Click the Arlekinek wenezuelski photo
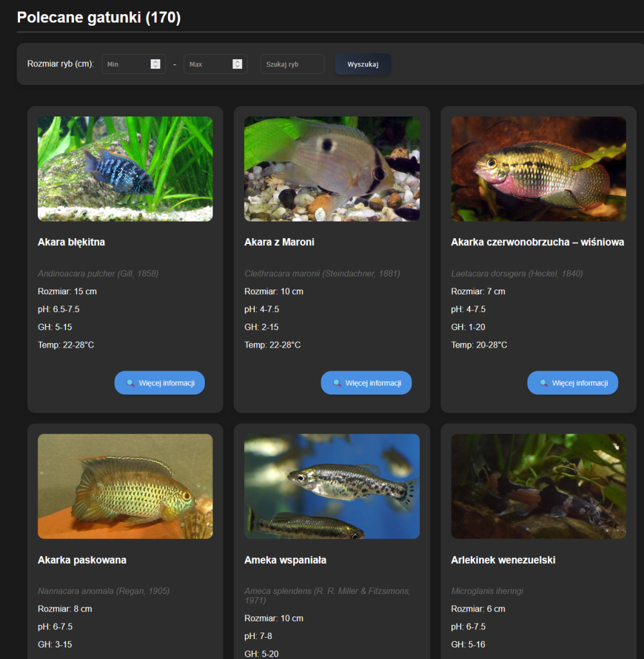Screen dimensions: 644x659 pyautogui.click(x=538, y=486)
